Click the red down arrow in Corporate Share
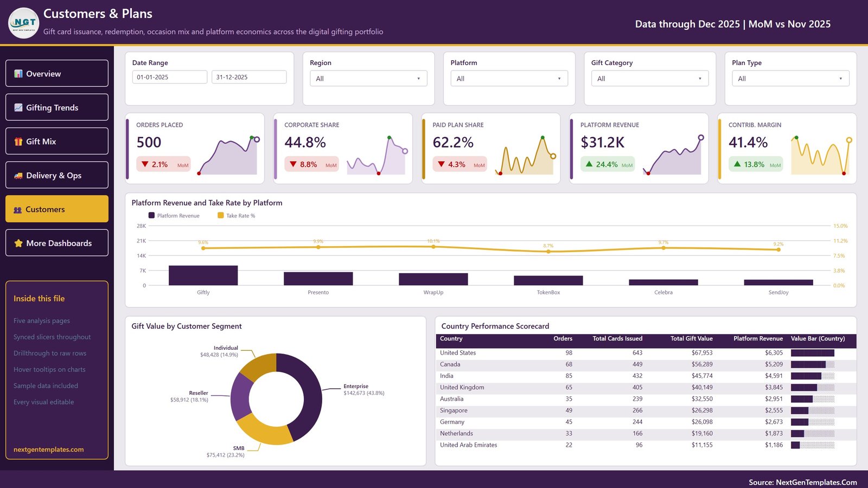The image size is (868, 488). (293, 164)
